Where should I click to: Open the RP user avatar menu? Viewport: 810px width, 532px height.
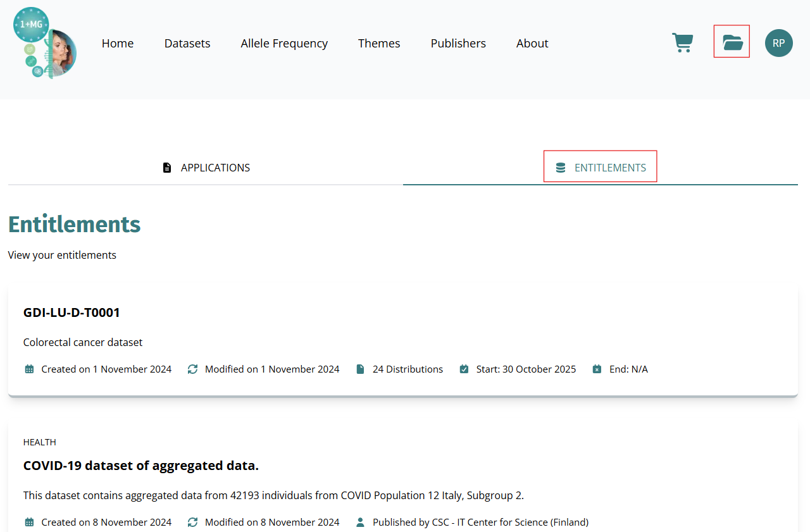click(x=779, y=43)
